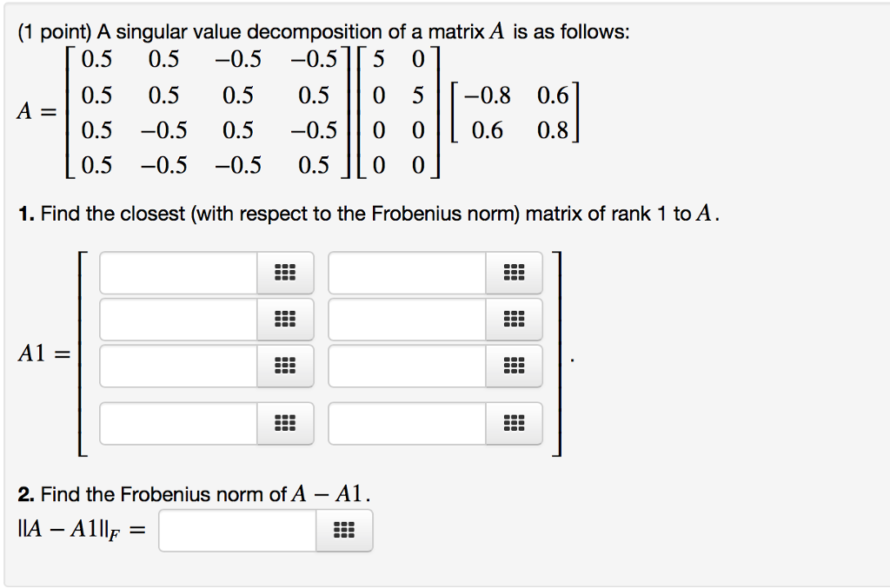890x588 pixels.
Task: Click the A1 bottom-right answer box
Action: [x=404, y=424]
